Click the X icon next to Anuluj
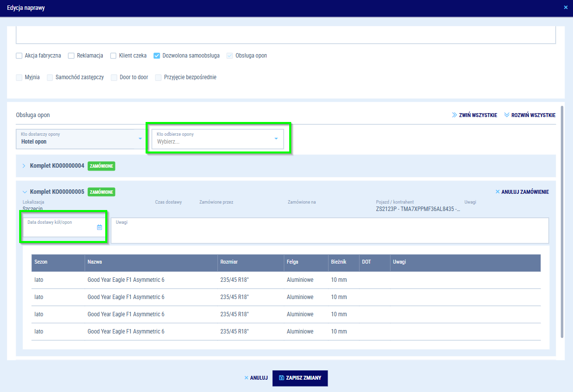 (246, 378)
